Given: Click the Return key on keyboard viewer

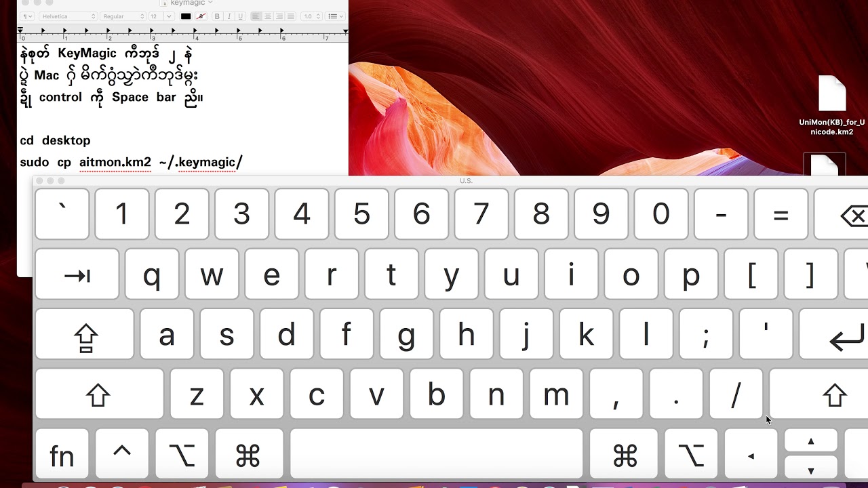Looking at the screenshot, I should pos(834,334).
